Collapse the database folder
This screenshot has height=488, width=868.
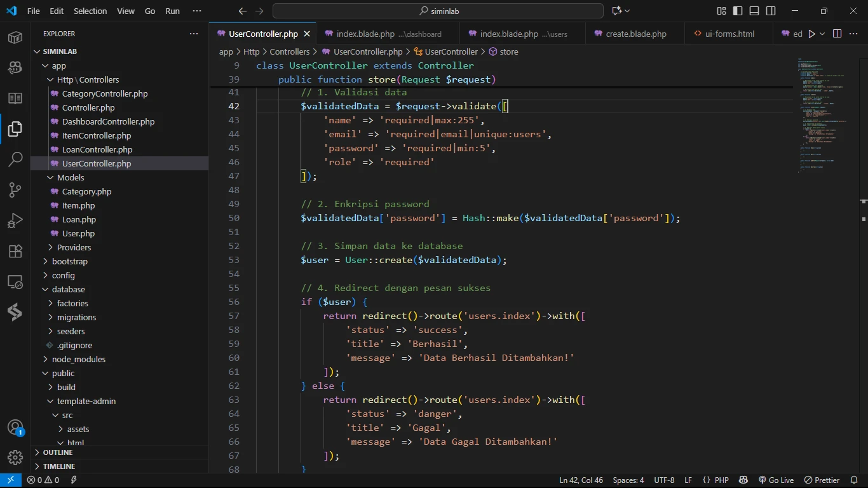pyautogui.click(x=68, y=289)
